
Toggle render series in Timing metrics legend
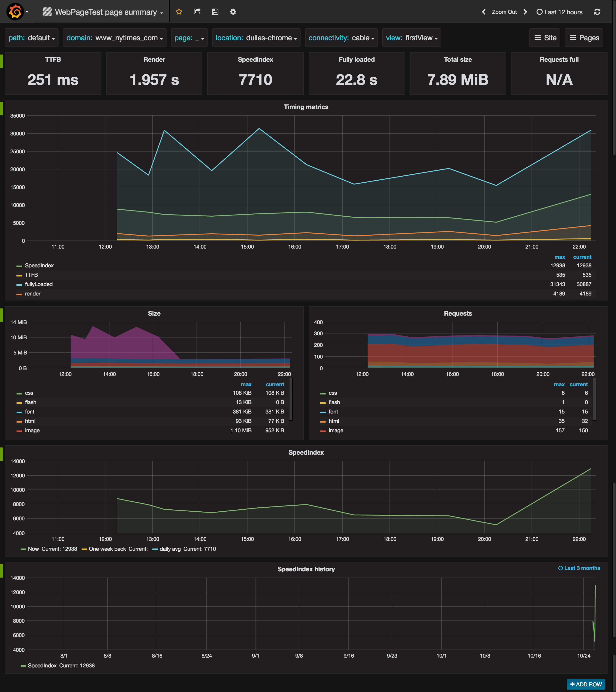click(x=32, y=294)
